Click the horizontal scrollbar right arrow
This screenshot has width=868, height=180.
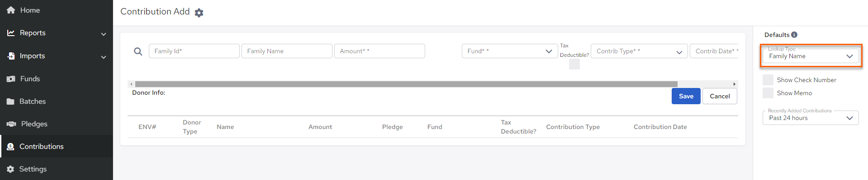point(735,84)
